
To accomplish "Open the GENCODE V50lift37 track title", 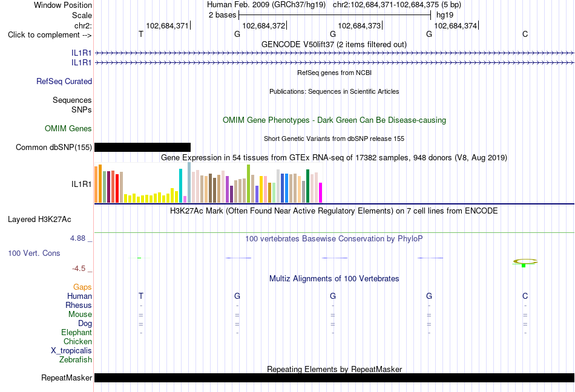I will pos(333,44).
